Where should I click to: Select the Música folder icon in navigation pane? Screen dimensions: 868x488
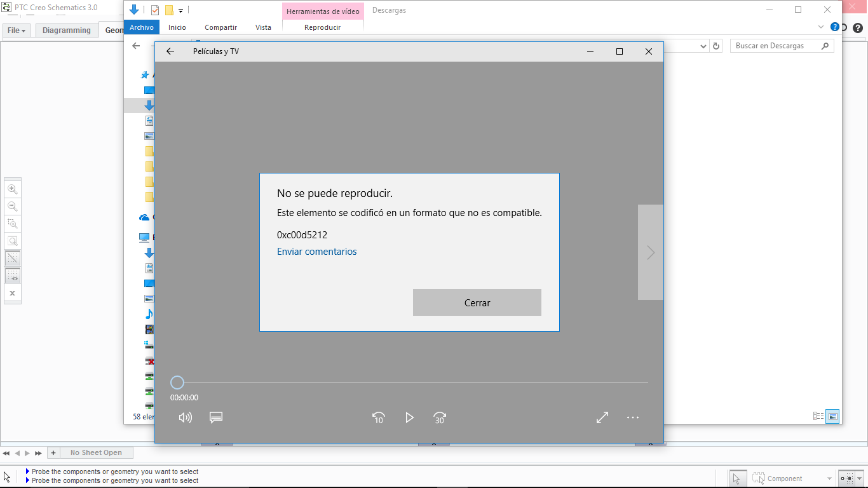149,314
